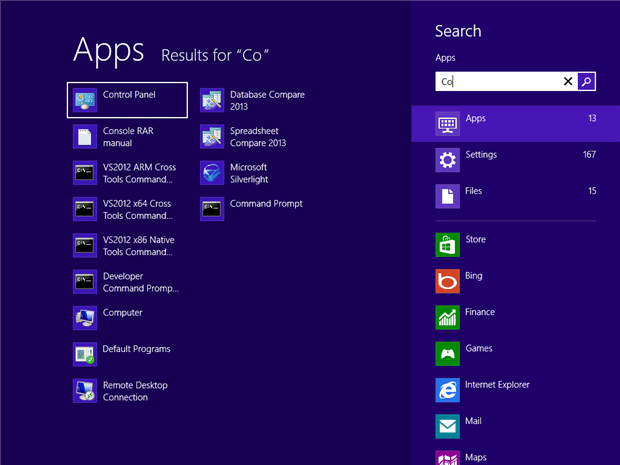Open the Database Compare 2013 icon
This screenshot has width=620, height=465.
click(x=212, y=100)
